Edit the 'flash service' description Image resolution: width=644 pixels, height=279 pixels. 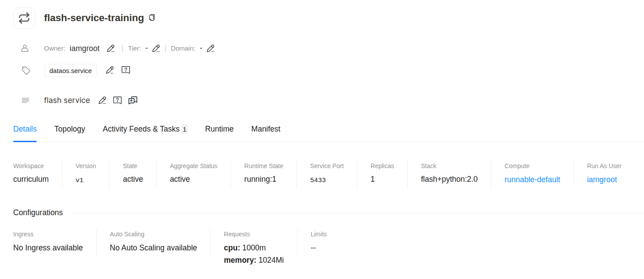102,100
